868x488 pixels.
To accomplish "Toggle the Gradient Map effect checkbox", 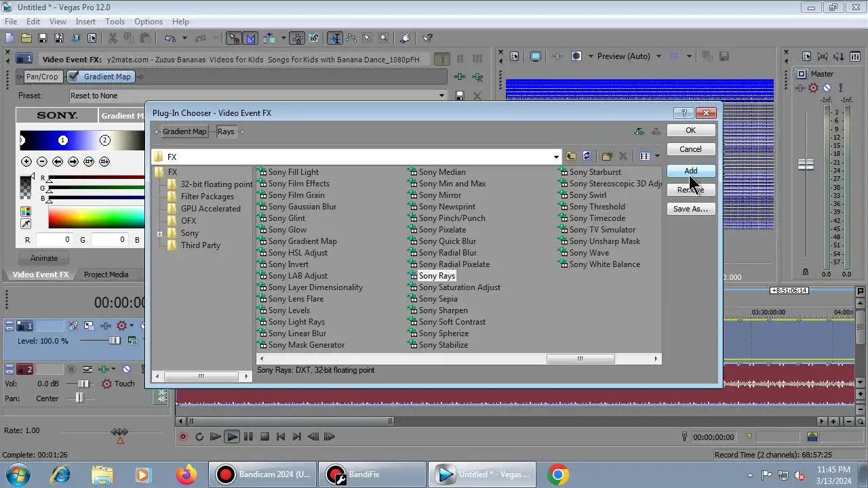I will [x=73, y=77].
